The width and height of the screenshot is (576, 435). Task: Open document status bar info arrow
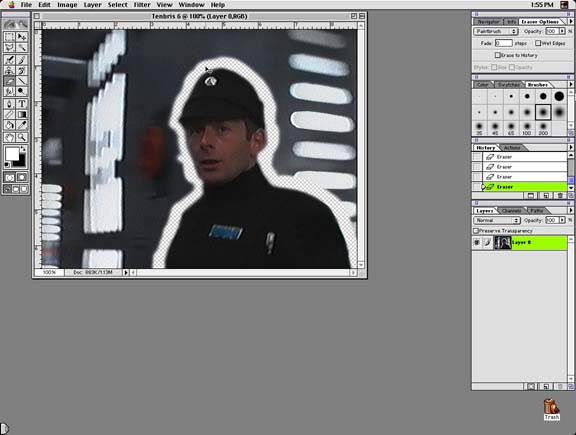126,273
